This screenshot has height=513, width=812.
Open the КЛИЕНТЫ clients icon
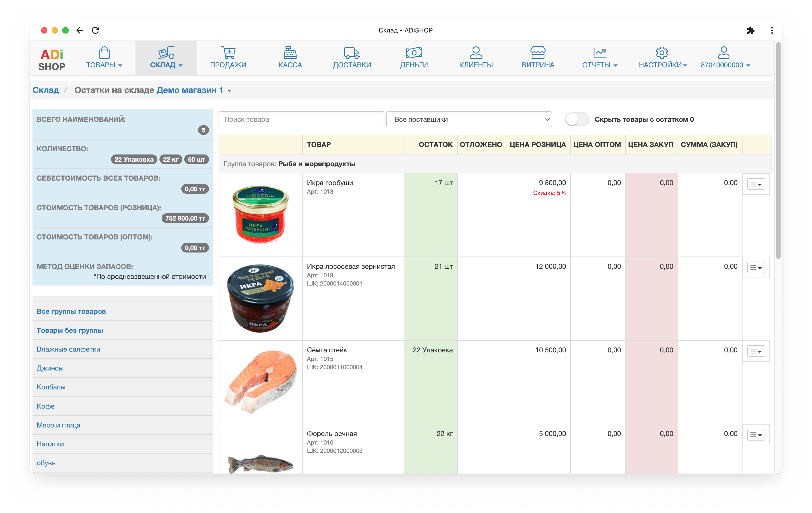(x=475, y=53)
